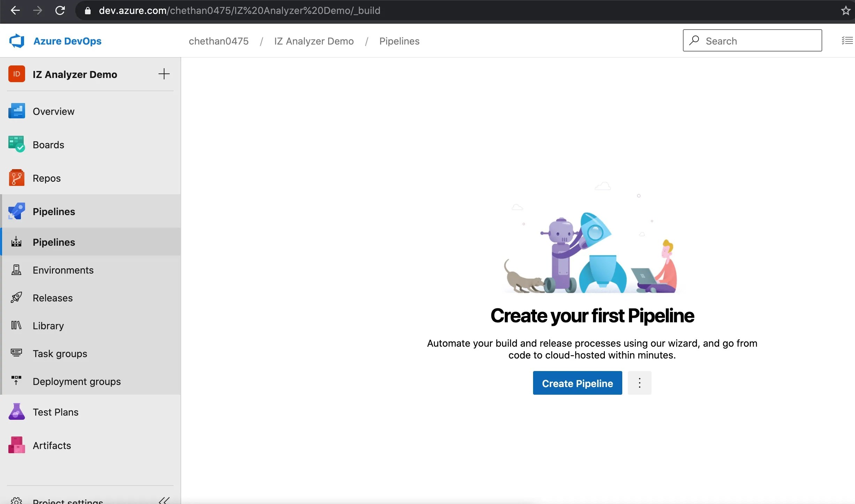Open the more options menu beside Create Pipeline

tap(639, 383)
